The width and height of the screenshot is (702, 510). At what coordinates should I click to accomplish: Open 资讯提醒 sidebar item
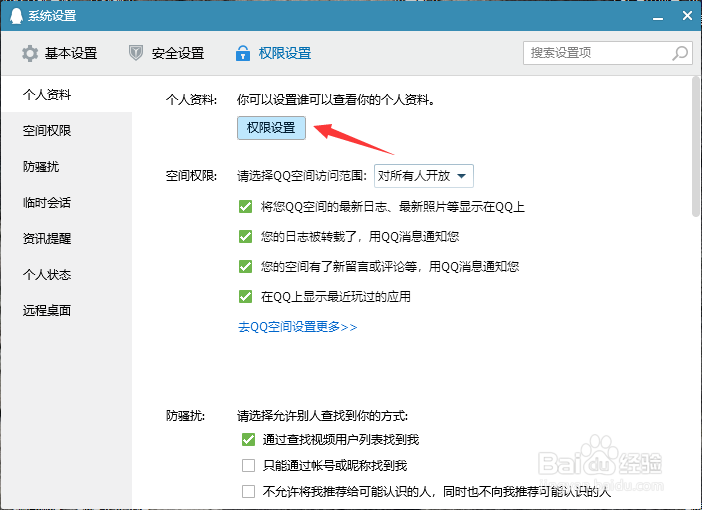pos(66,239)
